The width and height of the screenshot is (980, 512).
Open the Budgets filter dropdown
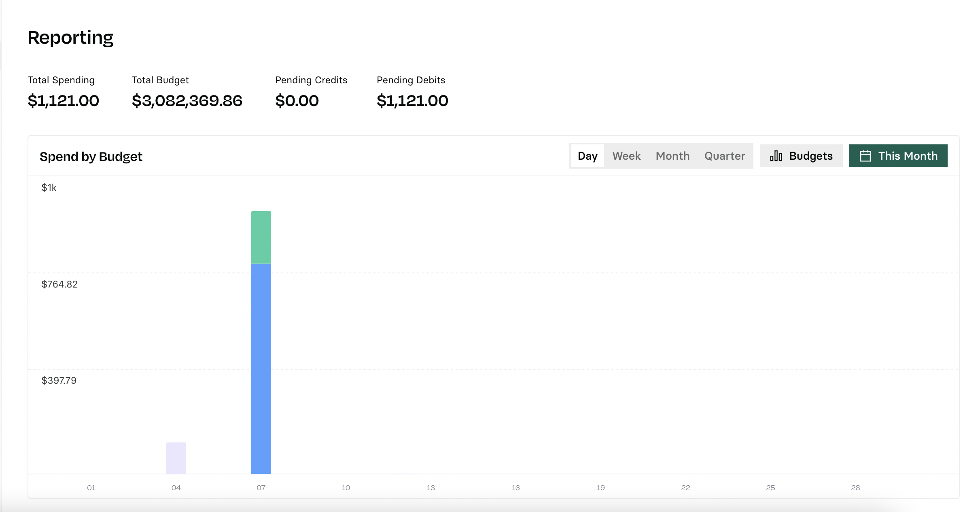801,156
